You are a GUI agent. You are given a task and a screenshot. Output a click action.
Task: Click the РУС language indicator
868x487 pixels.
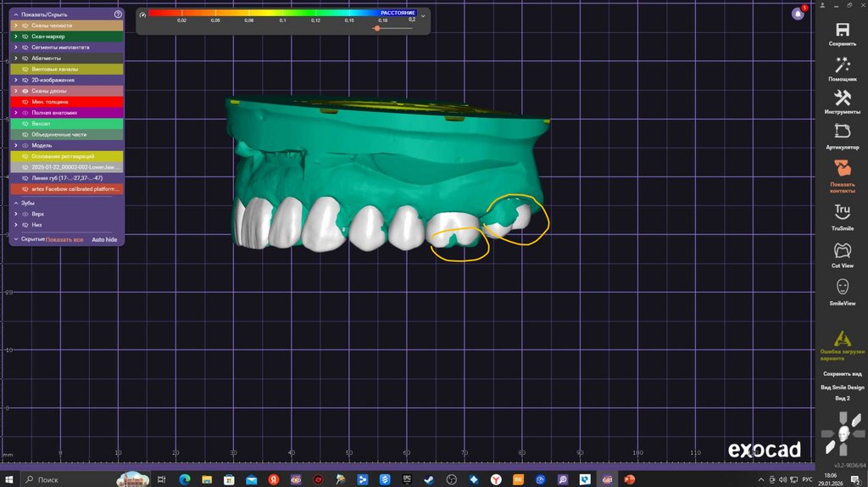(807, 479)
